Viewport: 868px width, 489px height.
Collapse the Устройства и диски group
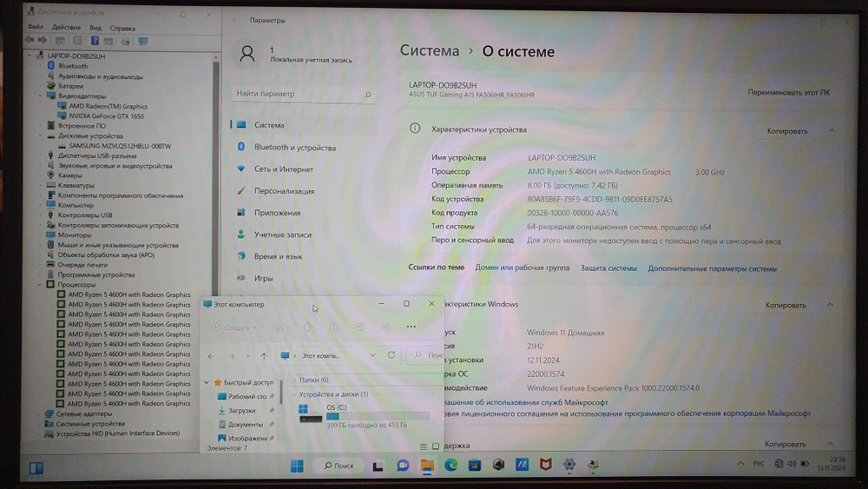(x=294, y=394)
